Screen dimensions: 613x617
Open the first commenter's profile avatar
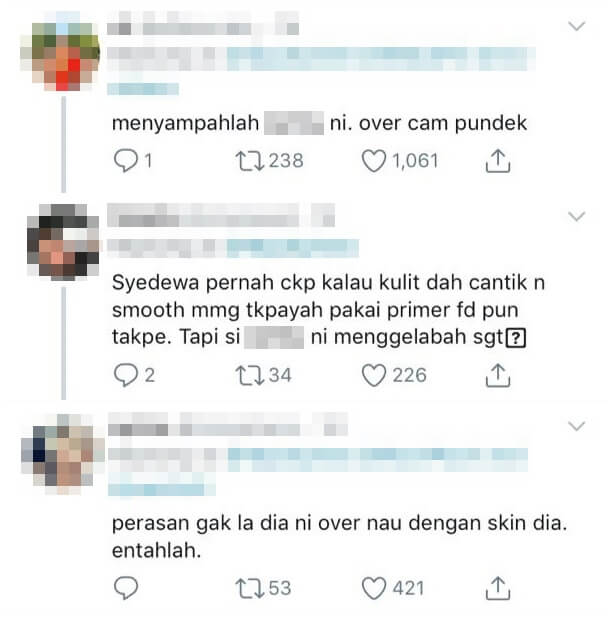[63, 53]
